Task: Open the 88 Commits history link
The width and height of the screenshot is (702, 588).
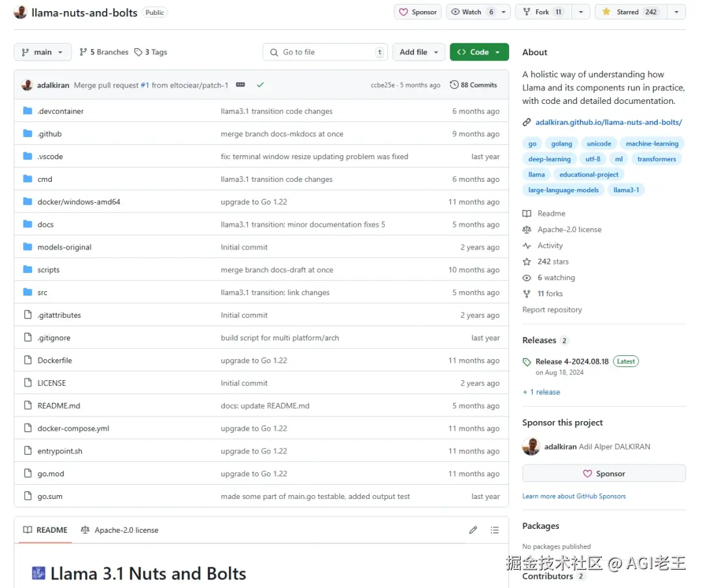Action: [x=474, y=84]
